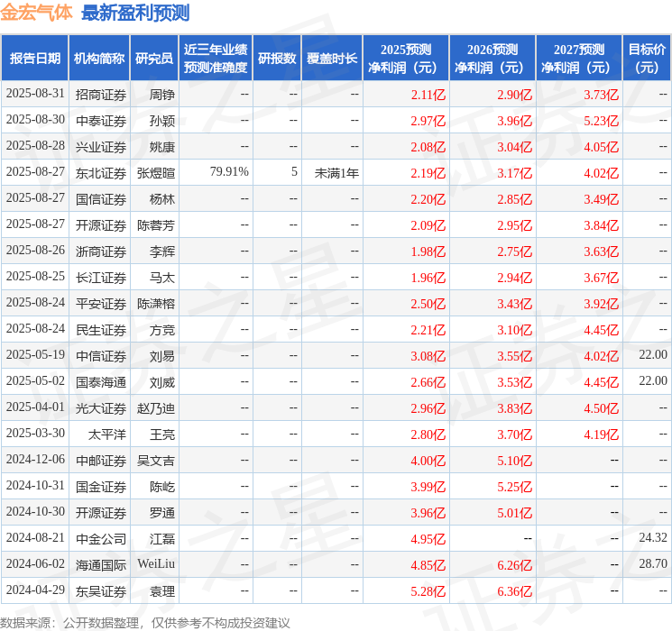Screen dimensions: 672x631
Task: Select 海通国际 institution cell
Action: point(101,565)
